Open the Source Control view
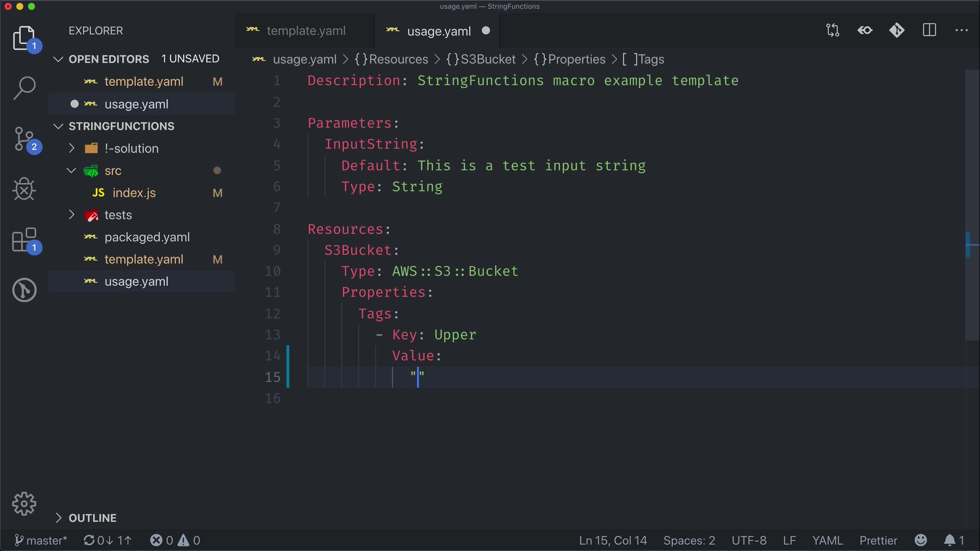The width and height of the screenshot is (980, 551). 24,139
